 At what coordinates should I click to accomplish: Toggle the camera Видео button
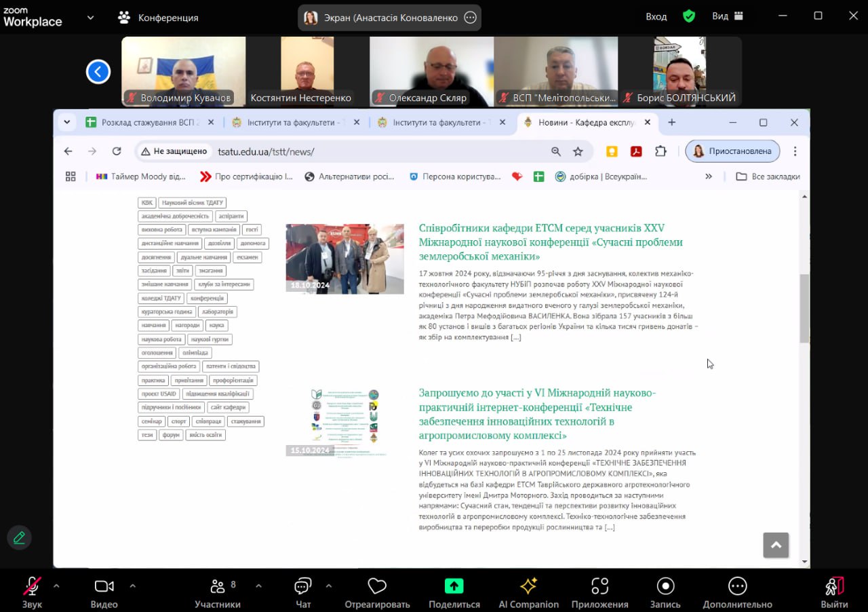[x=104, y=587]
